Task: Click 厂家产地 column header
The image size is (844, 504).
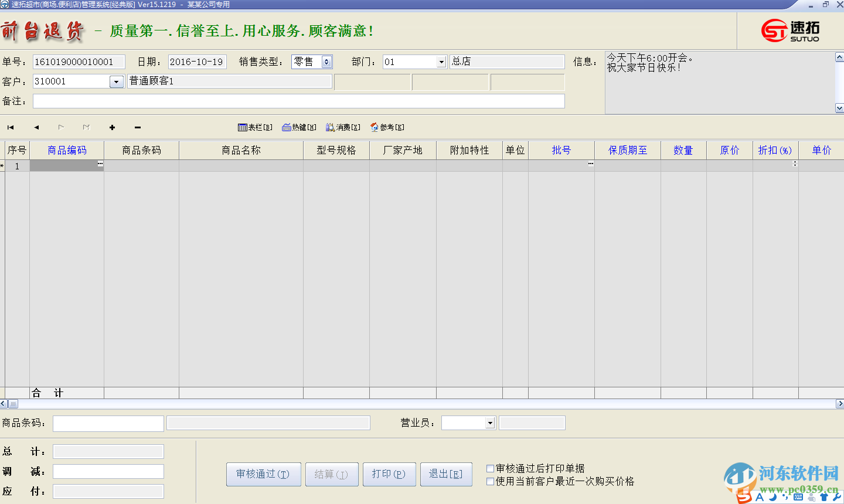Action: (403, 150)
